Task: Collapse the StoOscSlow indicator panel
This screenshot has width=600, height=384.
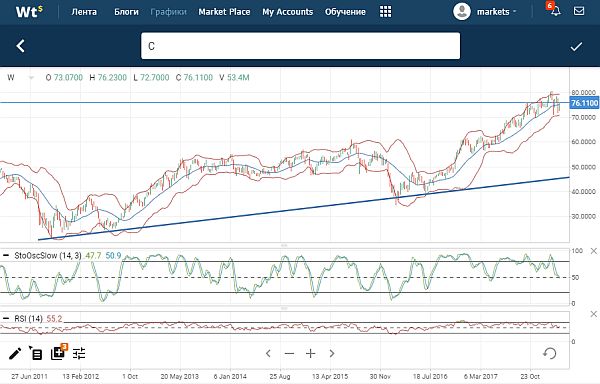Action: coord(6,255)
